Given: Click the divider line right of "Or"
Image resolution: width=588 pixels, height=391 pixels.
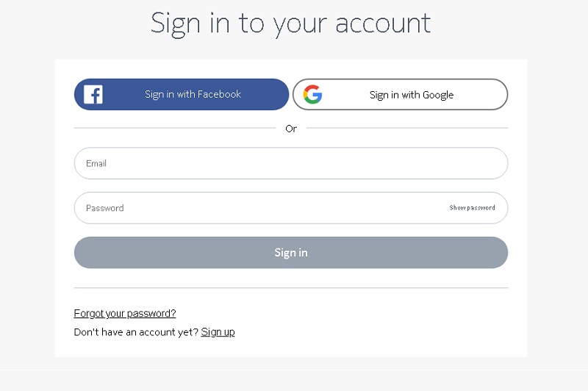Looking at the screenshot, I should [406, 128].
